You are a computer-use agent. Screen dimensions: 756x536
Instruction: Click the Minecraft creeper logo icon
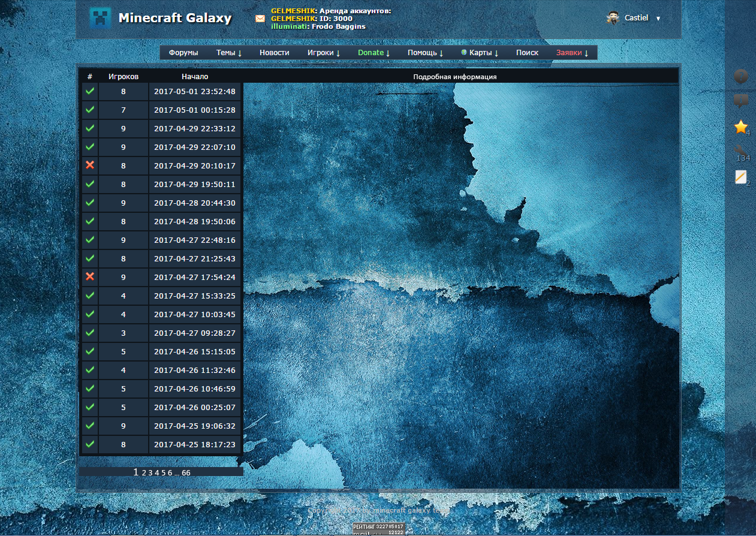coord(100,18)
